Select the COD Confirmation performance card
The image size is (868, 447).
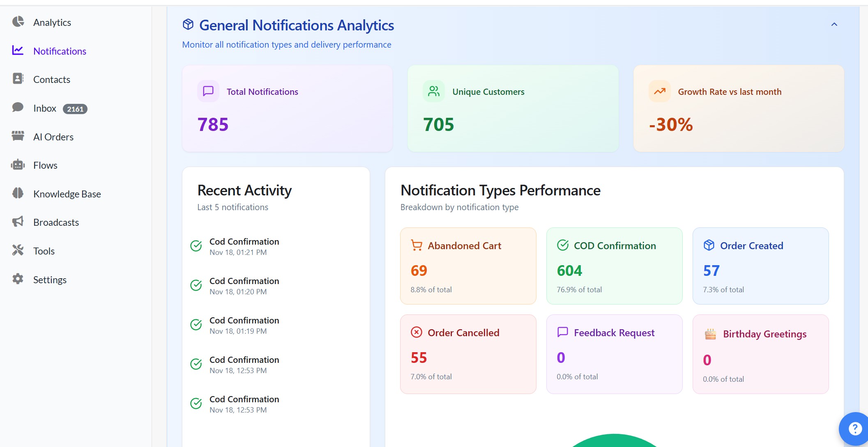[x=614, y=266]
